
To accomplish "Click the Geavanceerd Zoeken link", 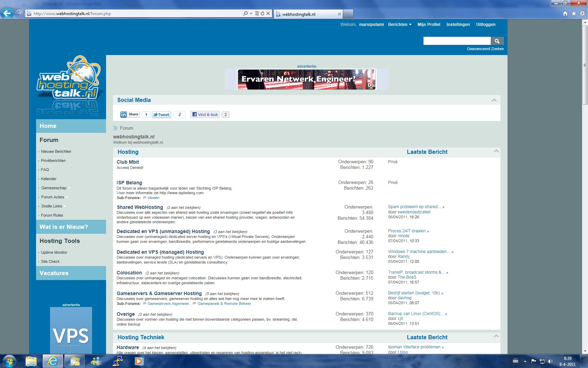I will click(485, 49).
